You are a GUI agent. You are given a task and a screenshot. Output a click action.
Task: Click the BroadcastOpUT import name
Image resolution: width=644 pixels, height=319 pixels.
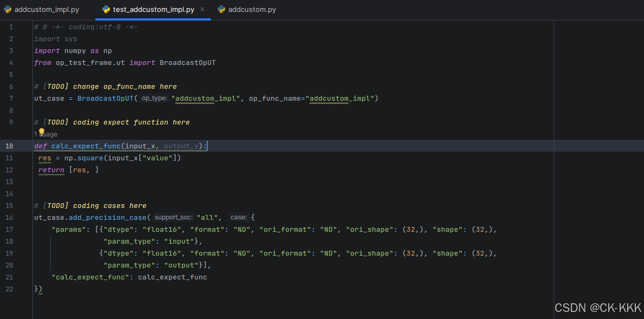click(187, 63)
